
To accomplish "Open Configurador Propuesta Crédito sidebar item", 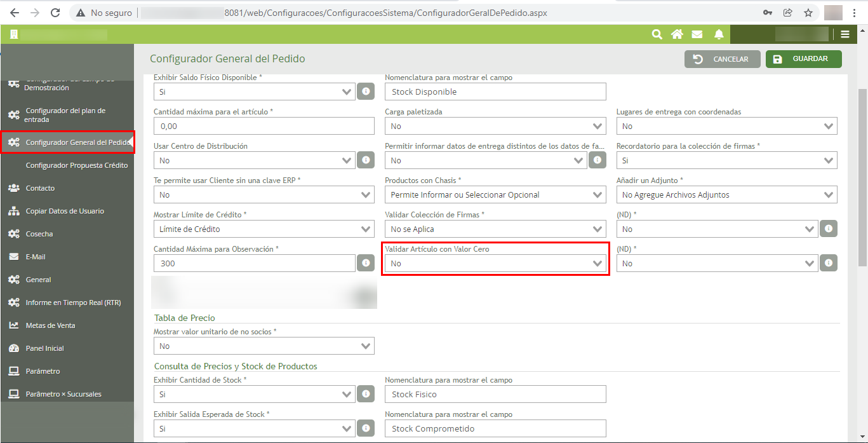I will pyautogui.click(x=67, y=165).
